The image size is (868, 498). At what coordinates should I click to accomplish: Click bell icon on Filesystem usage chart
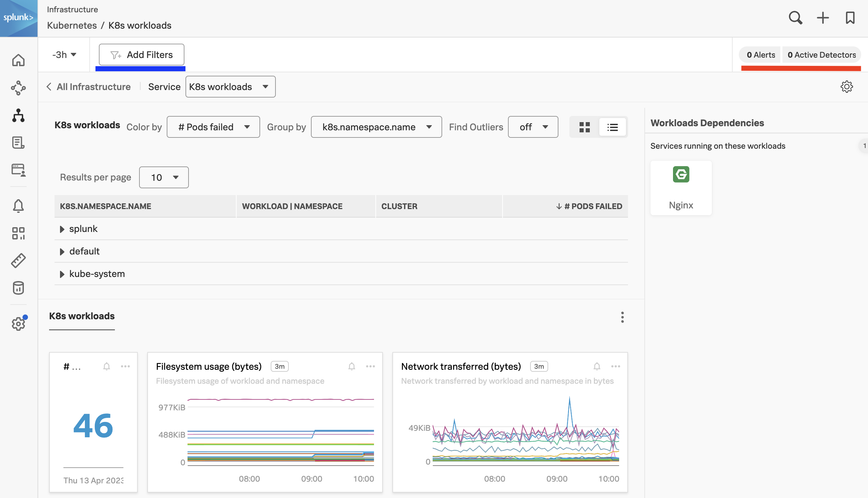point(351,366)
